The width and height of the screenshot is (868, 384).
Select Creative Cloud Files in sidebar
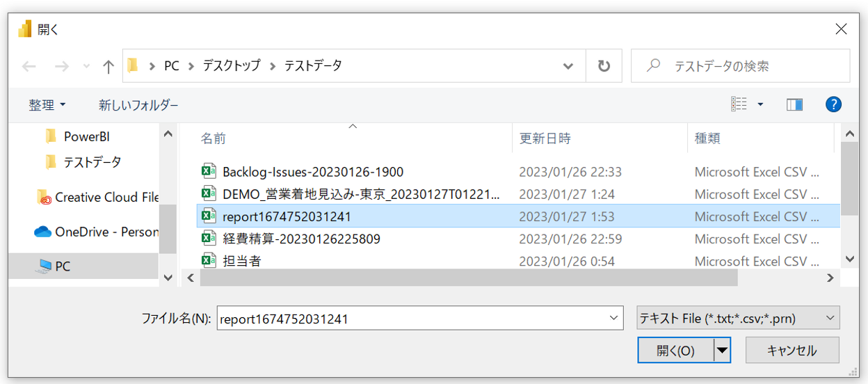point(97,198)
